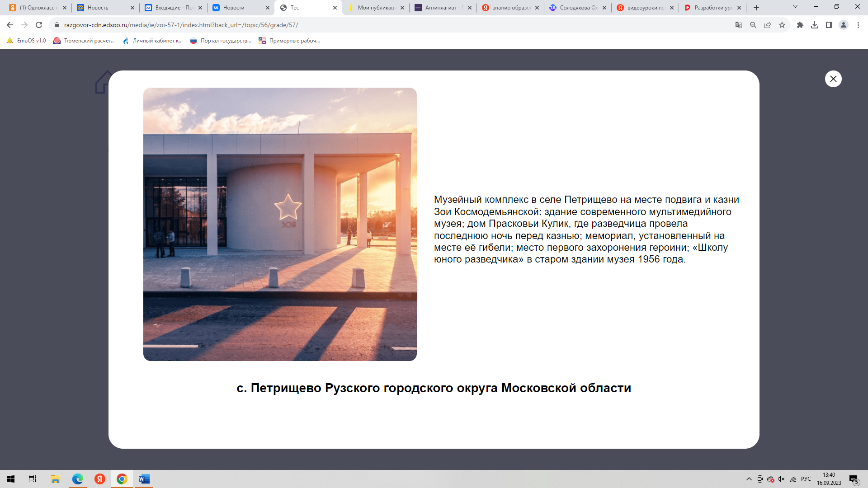Click the address bar URL
The width and height of the screenshot is (868, 488).
click(x=181, y=25)
